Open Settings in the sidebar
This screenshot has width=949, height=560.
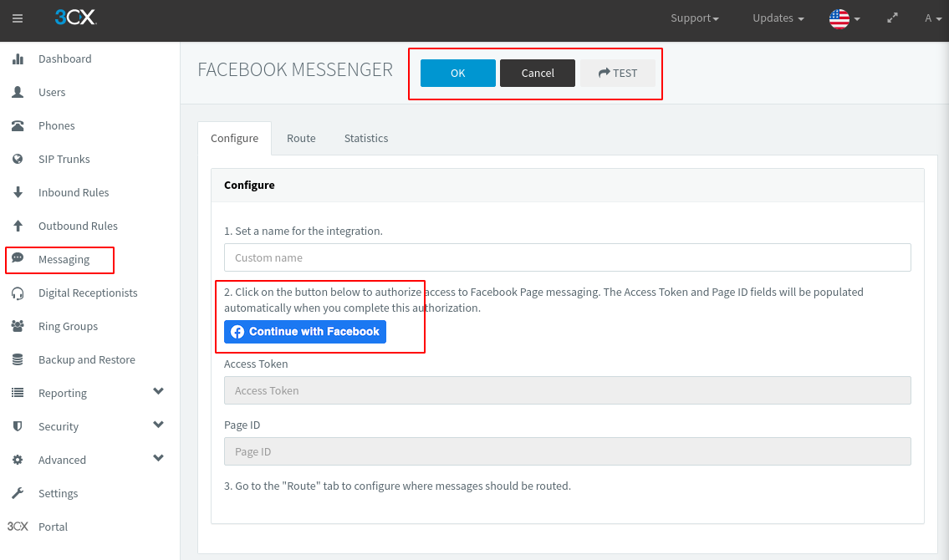point(58,493)
